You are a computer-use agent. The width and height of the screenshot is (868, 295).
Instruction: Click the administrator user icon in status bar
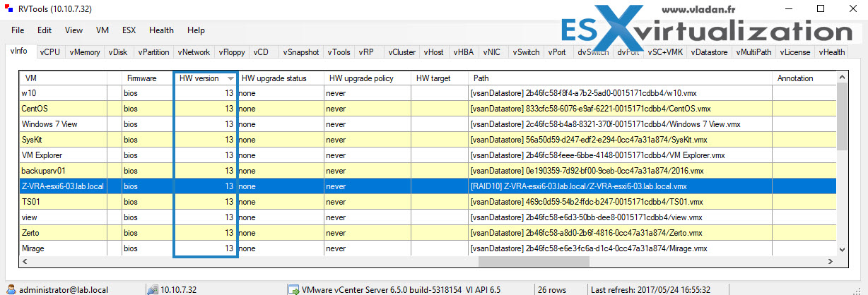[x=11, y=289]
